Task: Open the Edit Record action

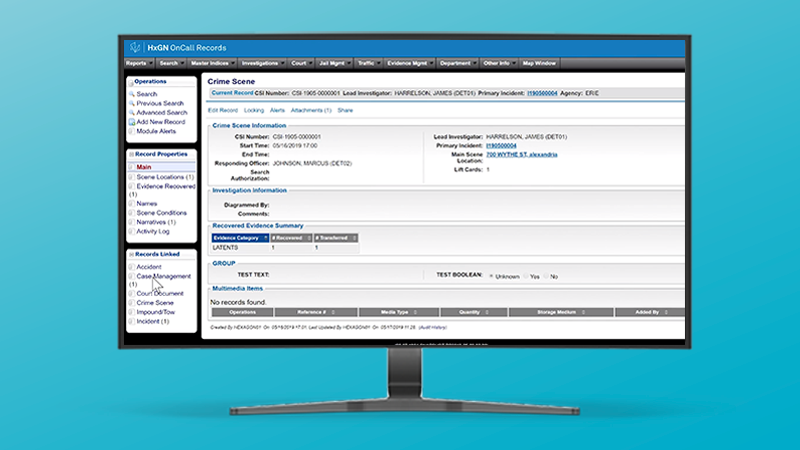Action: pyautogui.click(x=222, y=110)
